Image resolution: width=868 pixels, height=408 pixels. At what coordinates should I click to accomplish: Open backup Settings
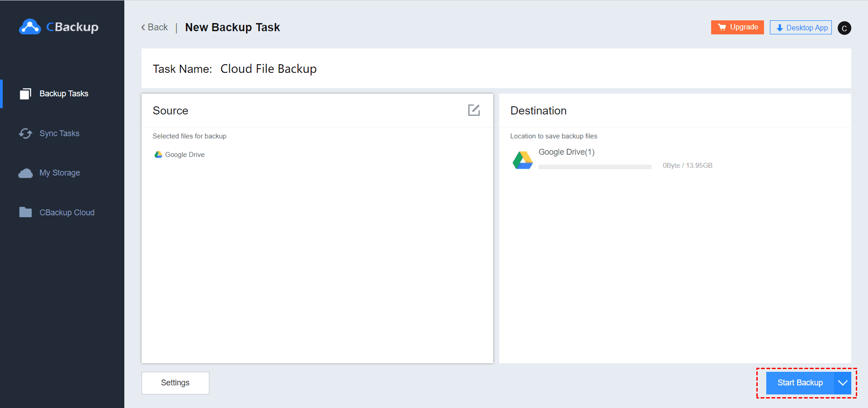click(175, 383)
